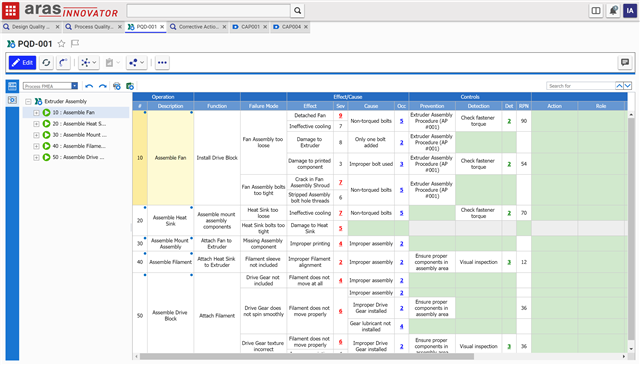The image size is (640, 365).
Task: Click the search magnifier button
Action: (x=298, y=11)
